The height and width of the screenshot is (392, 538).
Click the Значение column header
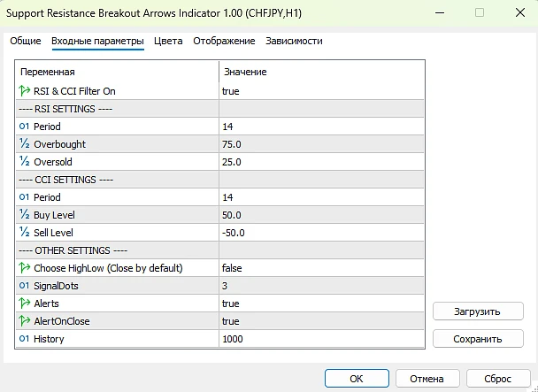click(320, 72)
